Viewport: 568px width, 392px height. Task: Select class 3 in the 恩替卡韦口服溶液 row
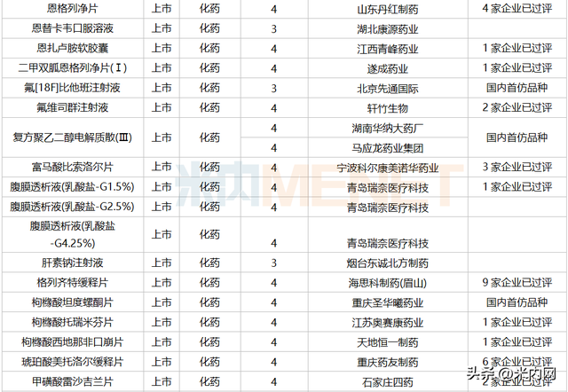(x=274, y=29)
